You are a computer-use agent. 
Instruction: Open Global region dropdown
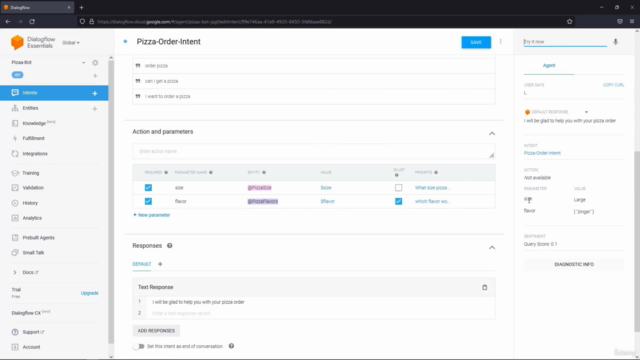coord(71,43)
